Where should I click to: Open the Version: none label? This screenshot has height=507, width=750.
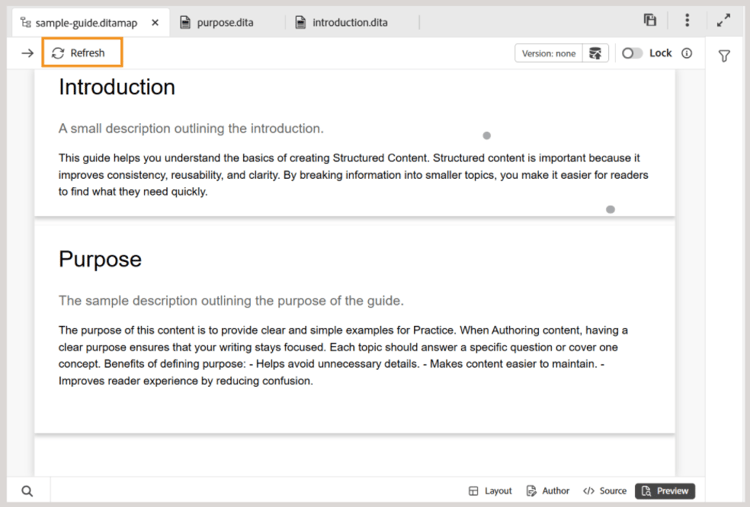pyautogui.click(x=549, y=53)
